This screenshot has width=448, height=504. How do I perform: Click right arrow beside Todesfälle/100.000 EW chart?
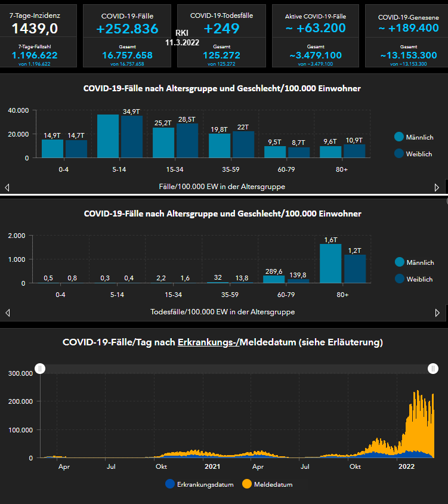tap(437, 313)
